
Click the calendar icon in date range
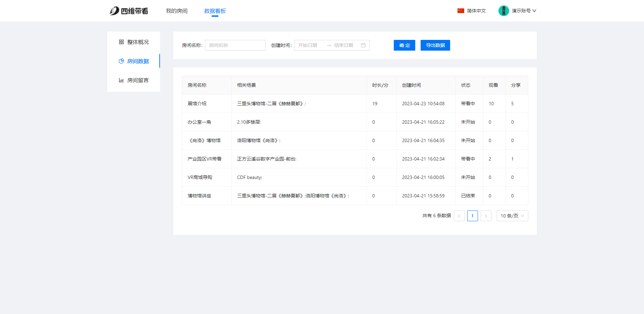tap(363, 45)
